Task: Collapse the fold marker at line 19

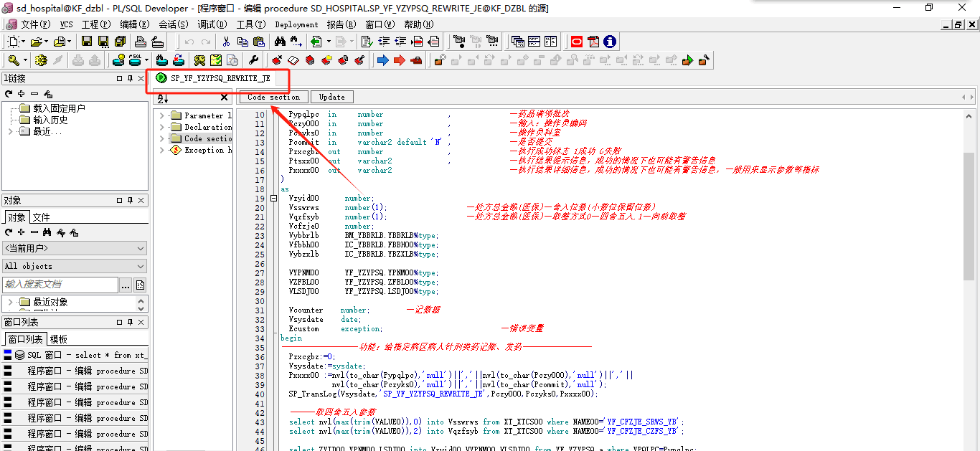Action: click(273, 199)
